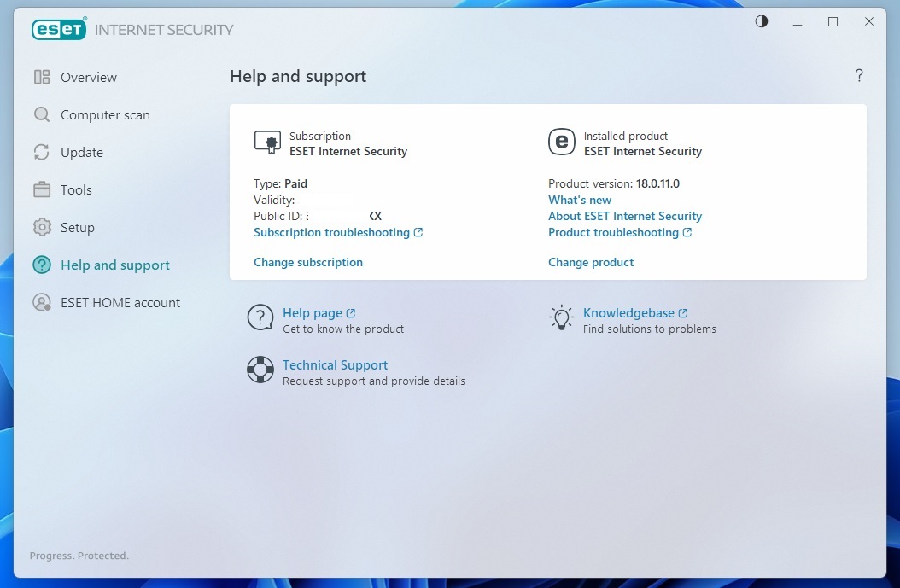The image size is (900, 588).
Task: Open the Setup section
Action: (78, 228)
